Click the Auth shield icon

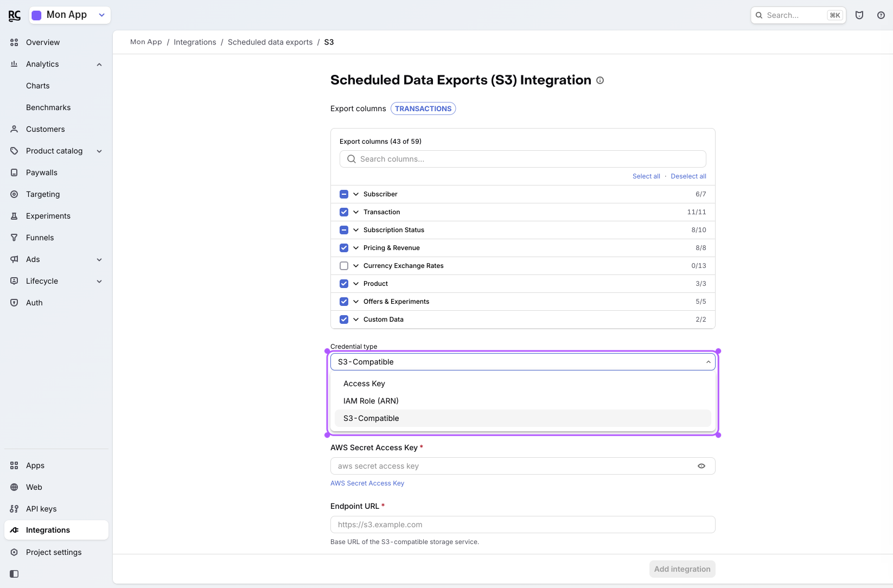(14, 303)
